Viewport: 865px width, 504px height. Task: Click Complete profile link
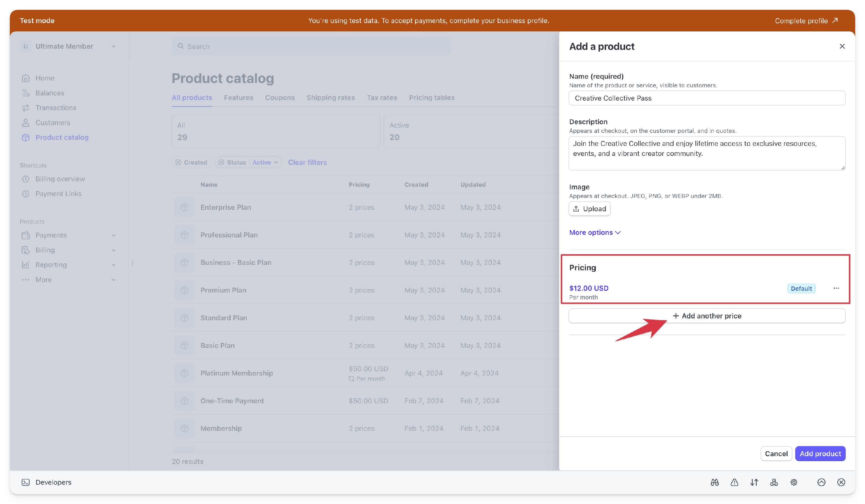806,20
